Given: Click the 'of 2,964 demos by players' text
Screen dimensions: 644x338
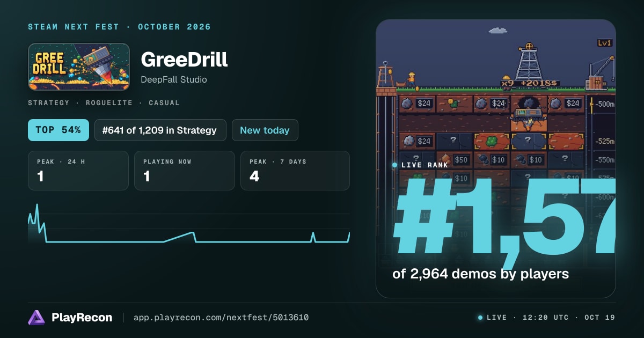Looking at the screenshot, I should click(480, 274).
